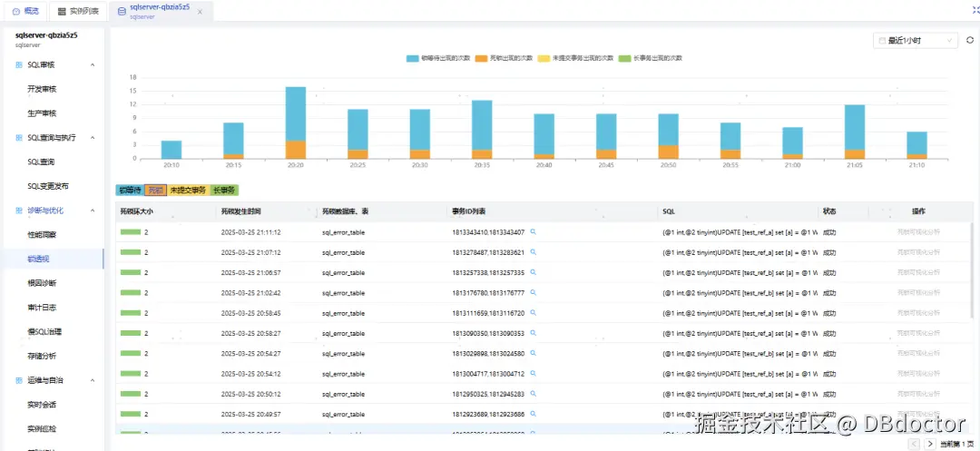
Task: Close the sqlserver-qbzia5z5 tab
Action: (200, 12)
